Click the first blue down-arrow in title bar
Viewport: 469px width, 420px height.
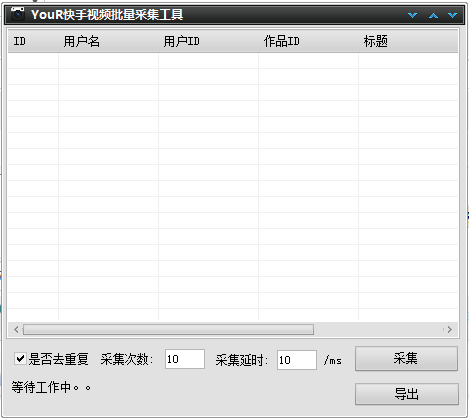(413, 15)
